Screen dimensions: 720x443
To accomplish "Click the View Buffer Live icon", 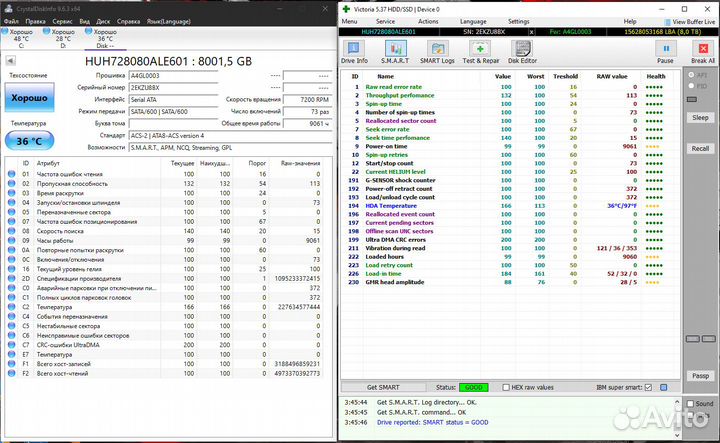I will click(x=667, y=22).
